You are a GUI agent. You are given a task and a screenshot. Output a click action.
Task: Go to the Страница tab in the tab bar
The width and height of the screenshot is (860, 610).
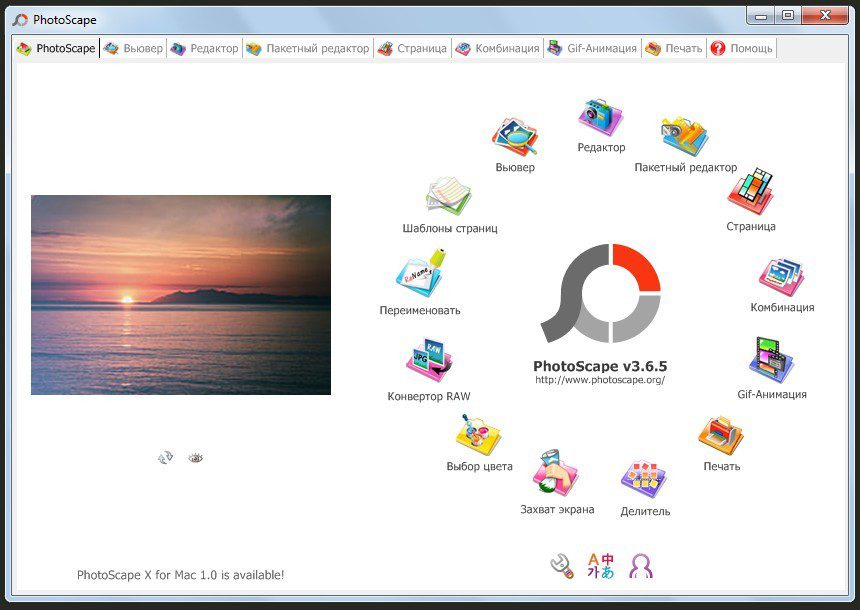412,48
